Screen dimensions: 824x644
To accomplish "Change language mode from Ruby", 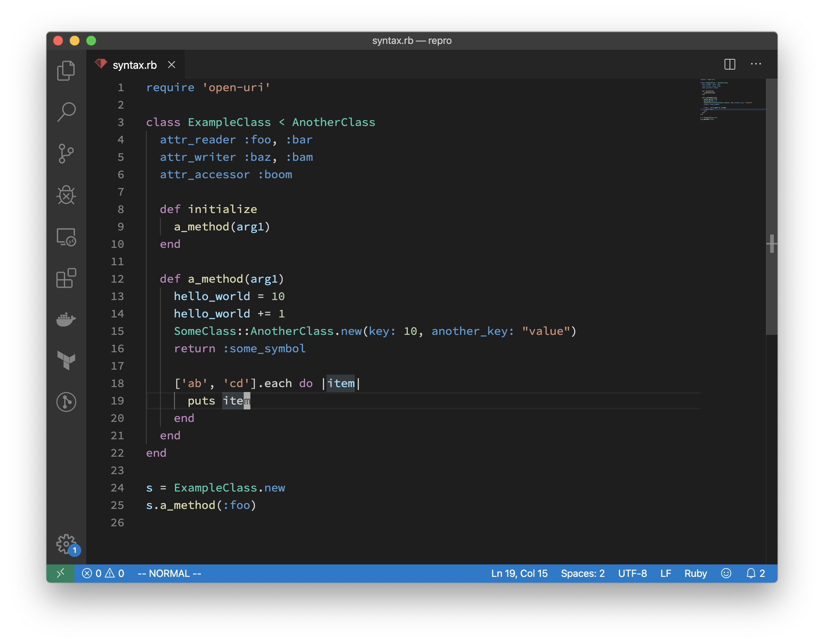I will coord(695,574).
